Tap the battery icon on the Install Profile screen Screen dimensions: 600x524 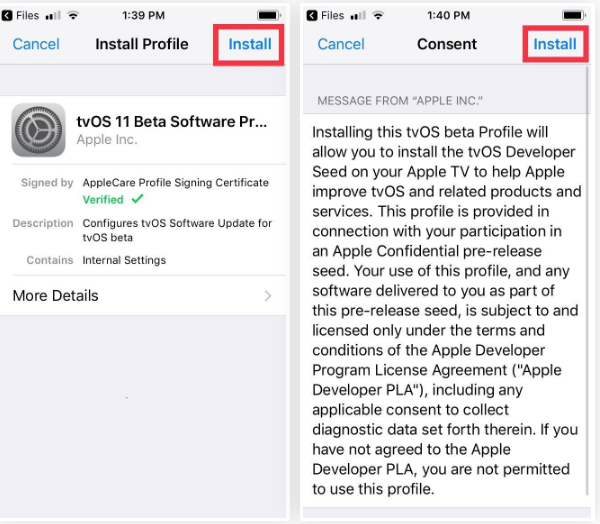click(x=268, y=15)
